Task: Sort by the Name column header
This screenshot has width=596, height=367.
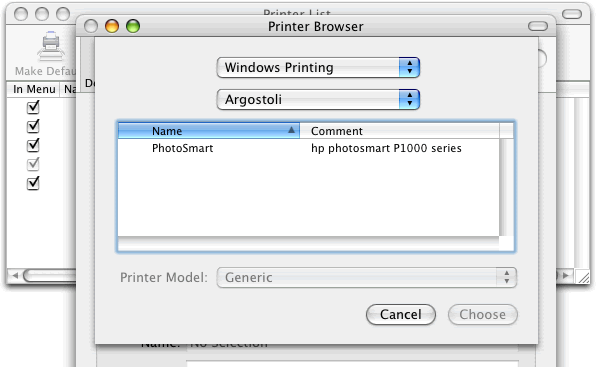Action: pyautogui.click(x=209, y=131)
